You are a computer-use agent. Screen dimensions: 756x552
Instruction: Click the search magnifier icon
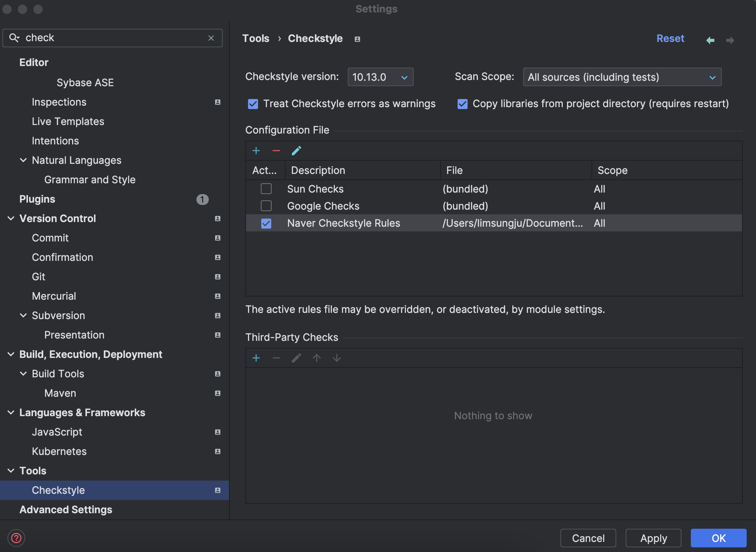coord(14,38)
